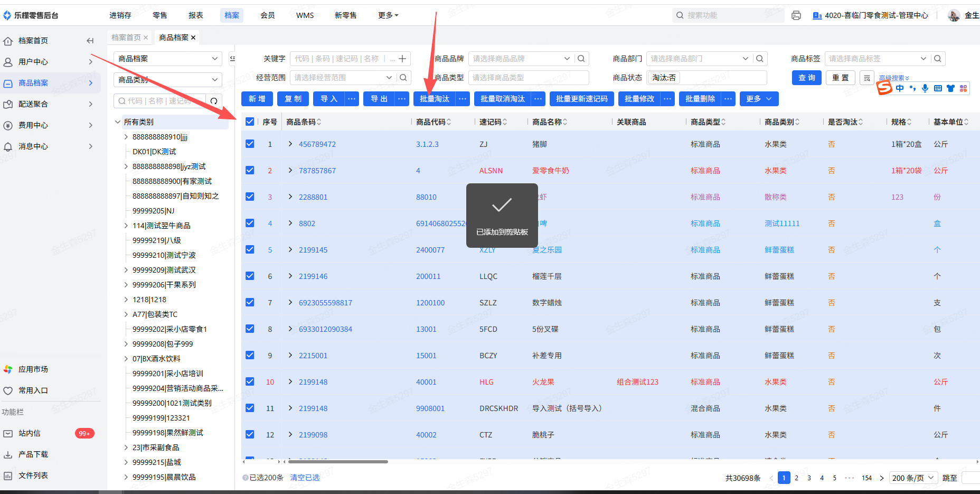
Task: Uncheck the checkbox for row 5份叉碟
Action: (x=250, y=329)
